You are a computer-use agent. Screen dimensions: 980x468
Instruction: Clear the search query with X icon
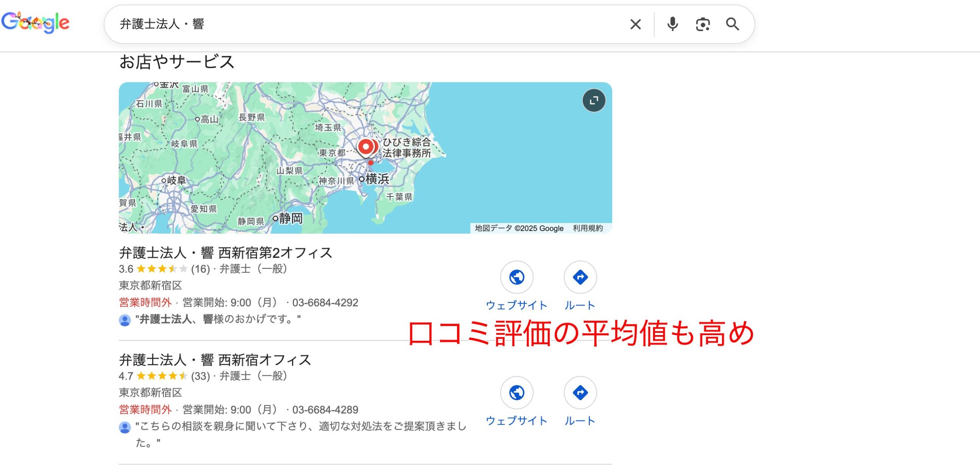point(635,24)
